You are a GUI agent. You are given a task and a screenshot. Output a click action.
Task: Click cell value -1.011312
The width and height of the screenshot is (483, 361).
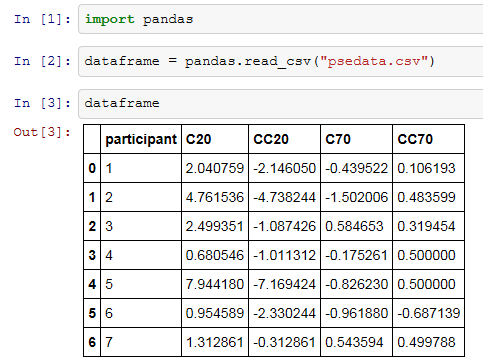284,255
